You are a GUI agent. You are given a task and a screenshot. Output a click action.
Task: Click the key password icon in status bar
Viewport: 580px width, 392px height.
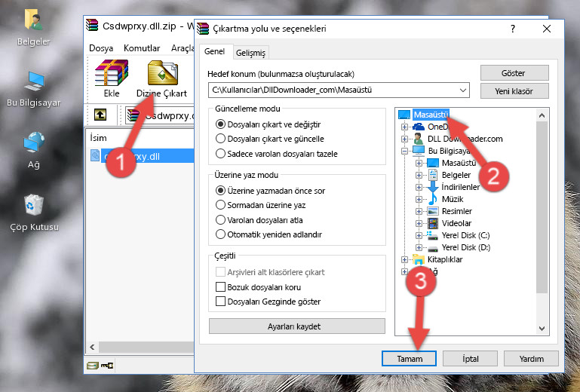click(107, 366)
